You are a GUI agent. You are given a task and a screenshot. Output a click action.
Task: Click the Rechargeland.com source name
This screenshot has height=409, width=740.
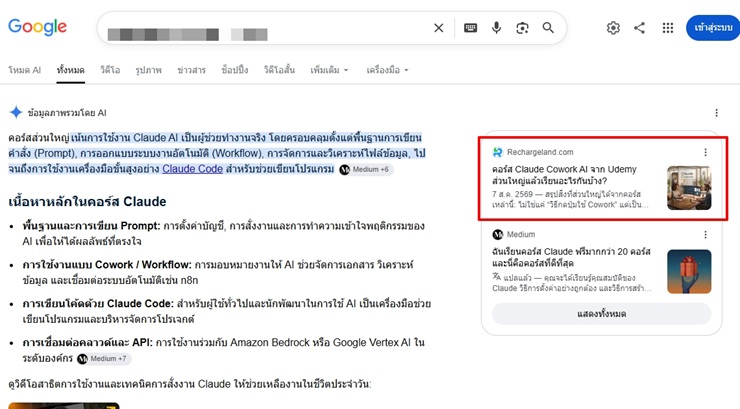point(540,152)
